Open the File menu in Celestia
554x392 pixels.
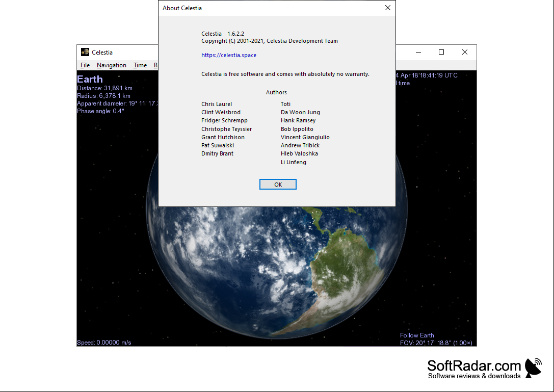click(x=85, y=65)
